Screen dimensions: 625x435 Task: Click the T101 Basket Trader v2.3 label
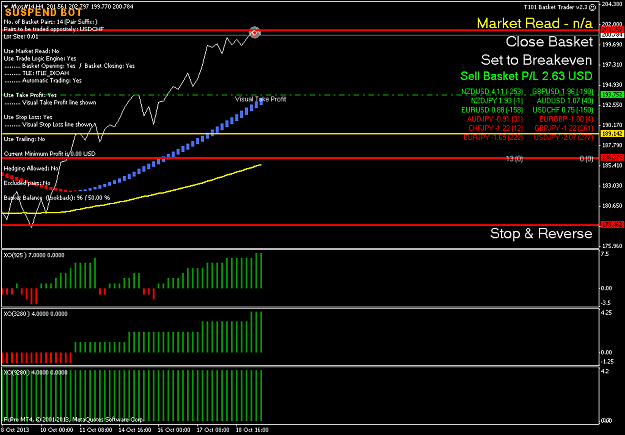[556, 7]
